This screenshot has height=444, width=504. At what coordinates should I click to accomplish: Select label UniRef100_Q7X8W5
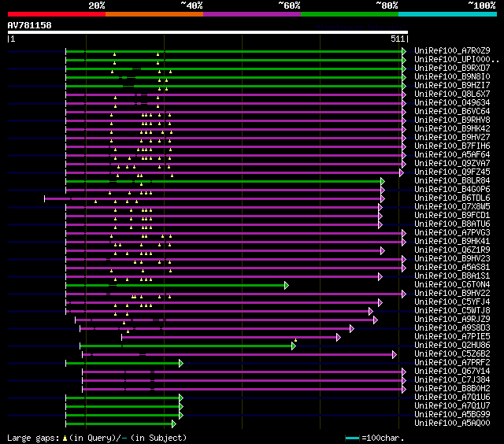pyautogui.click(x=452, y=206)
